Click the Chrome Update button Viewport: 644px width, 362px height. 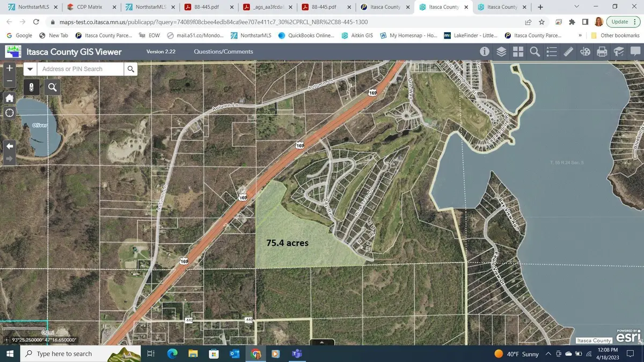[620, 21]
